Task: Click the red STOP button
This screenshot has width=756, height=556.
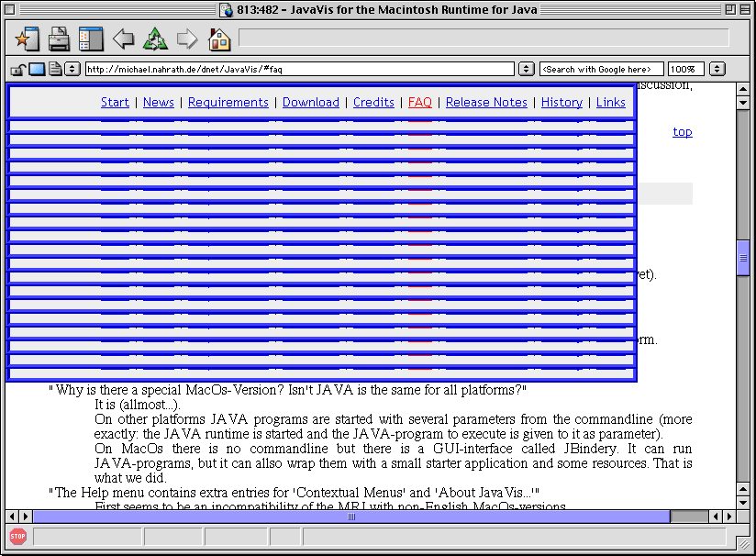Action: 17,536
